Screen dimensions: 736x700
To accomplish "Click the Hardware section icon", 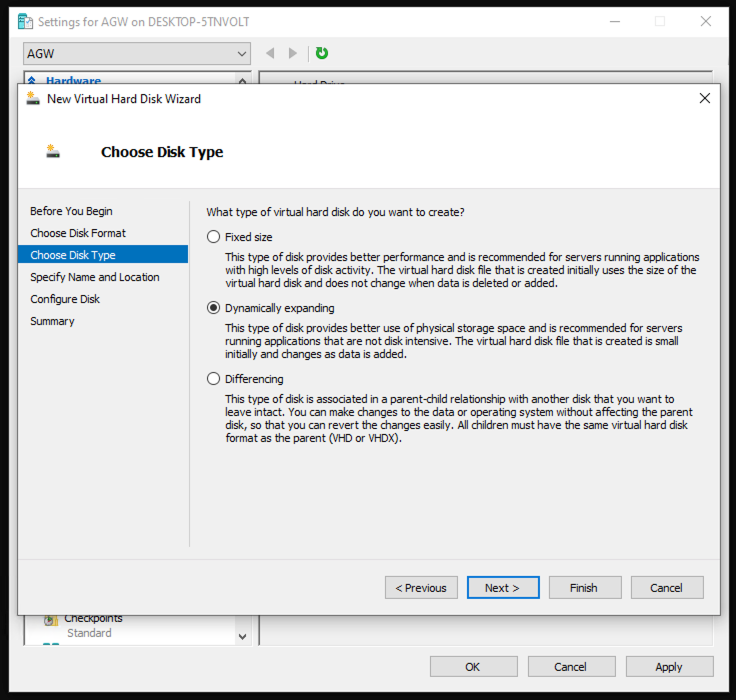I will (x=32, y=81).
